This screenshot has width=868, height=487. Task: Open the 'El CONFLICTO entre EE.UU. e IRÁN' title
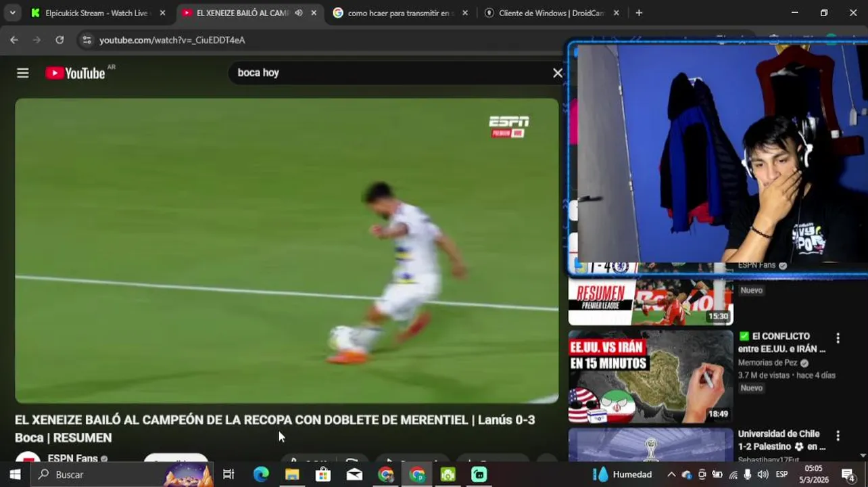[781, 342]
